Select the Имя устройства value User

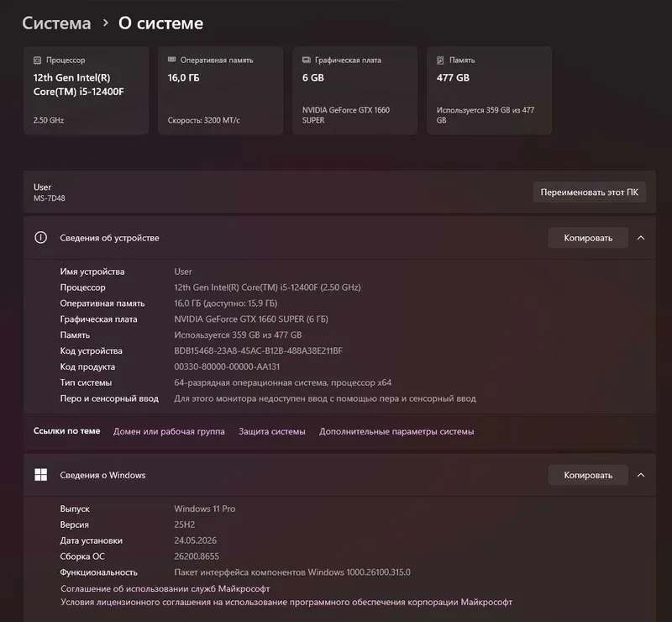point(183,271)
